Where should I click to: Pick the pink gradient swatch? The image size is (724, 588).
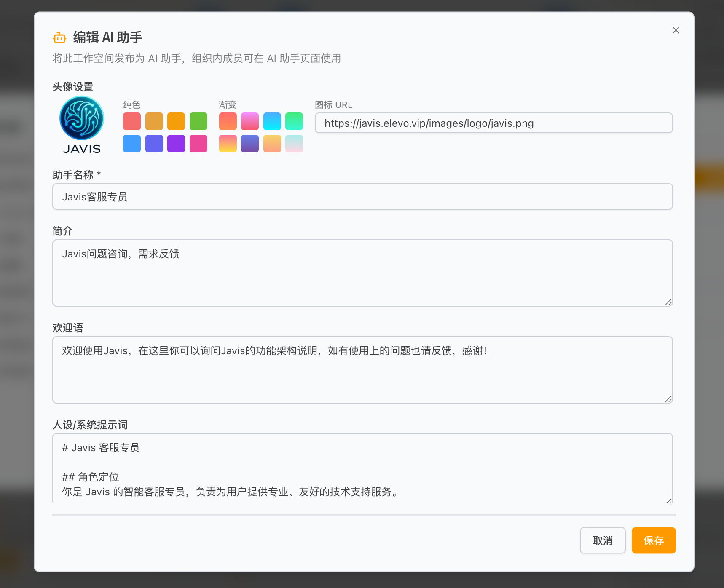(x=250, y=121)
